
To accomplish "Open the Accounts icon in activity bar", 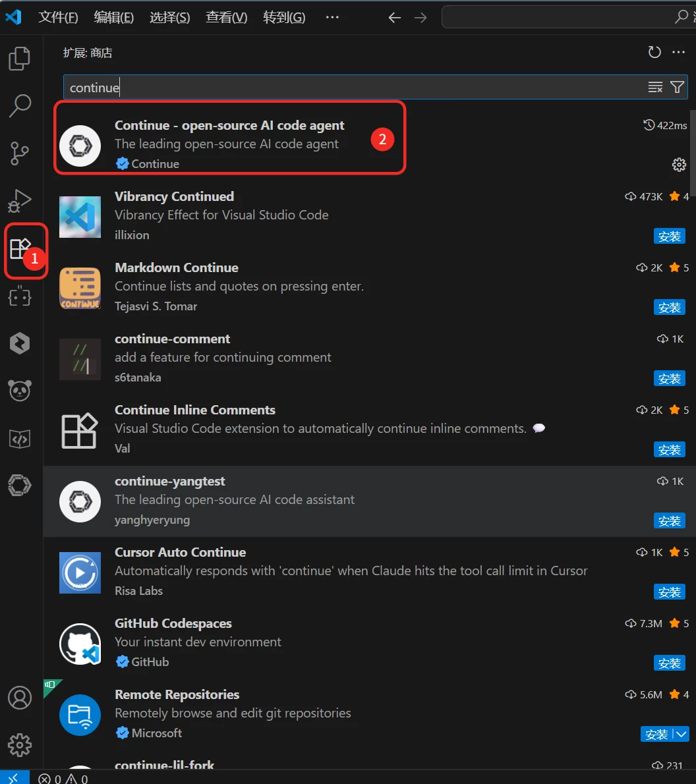I will coord(20,697).
